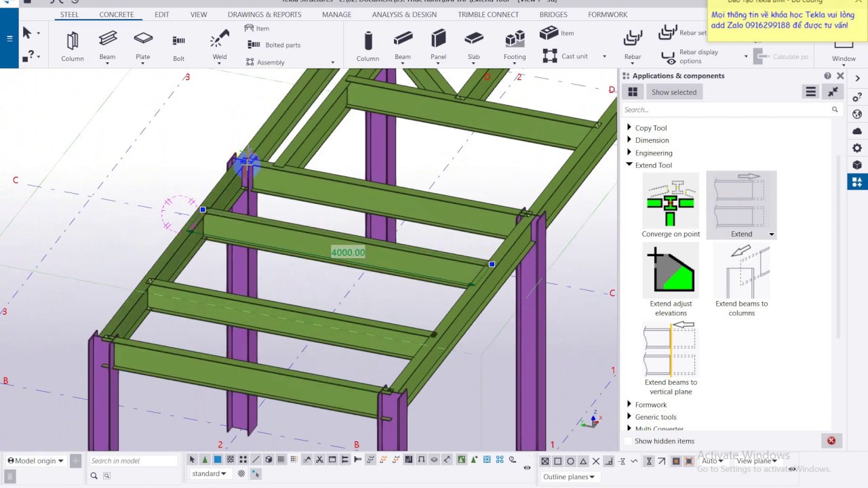Click the Rebar set command
The height and width of the screenshot is (488, 868).
pyautogui.click(x=683, y=32)
